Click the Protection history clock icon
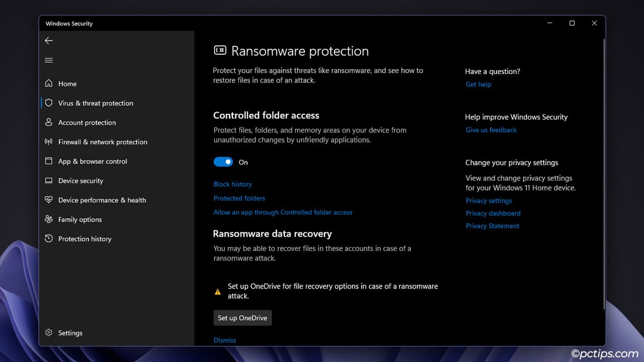 click(x=49, y=239)
